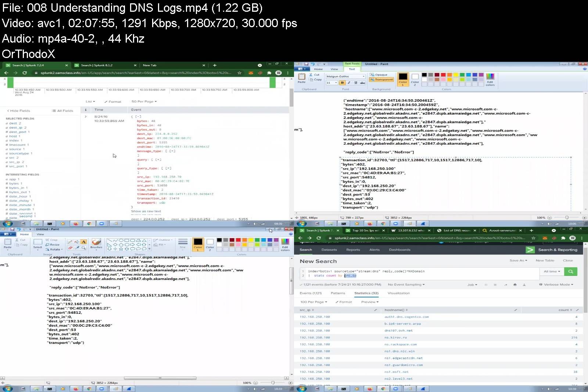Toggle Italic in the Paint Font group

click(x=349, y=83)
